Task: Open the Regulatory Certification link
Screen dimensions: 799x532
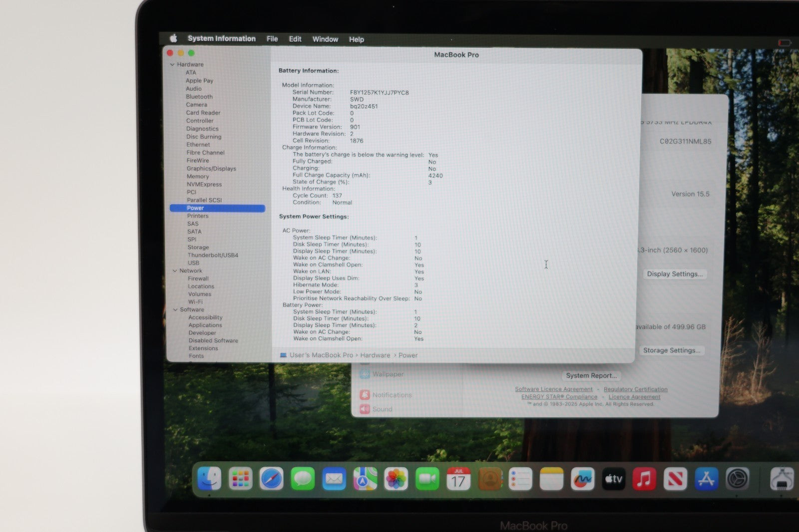Action: click(x=636, y=389)
